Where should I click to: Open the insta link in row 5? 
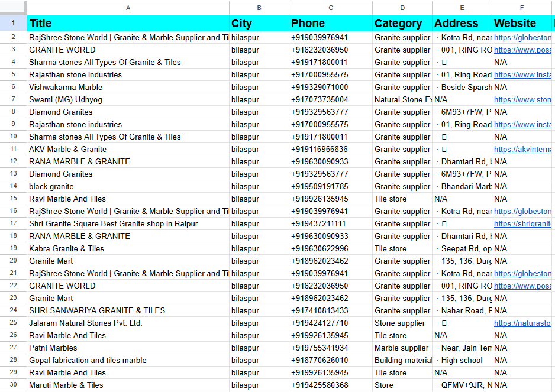coord(522,74)
